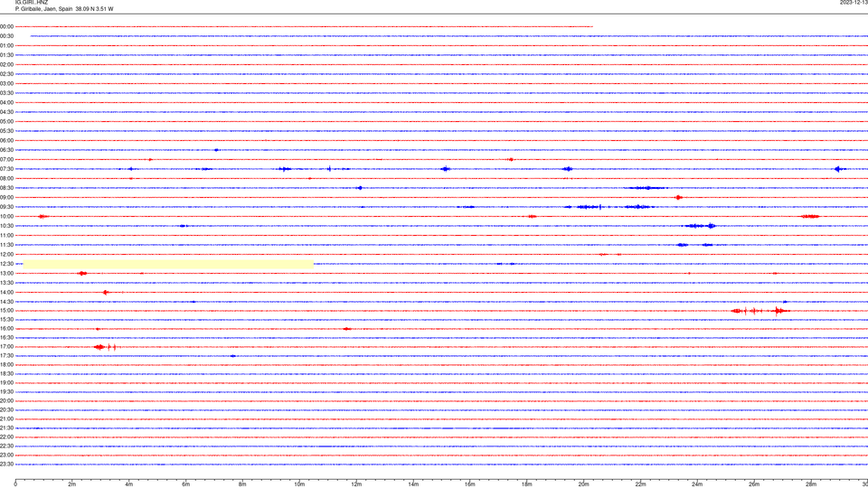
Task: Click the 20:00 time label
Action: [x=6, y=401]
